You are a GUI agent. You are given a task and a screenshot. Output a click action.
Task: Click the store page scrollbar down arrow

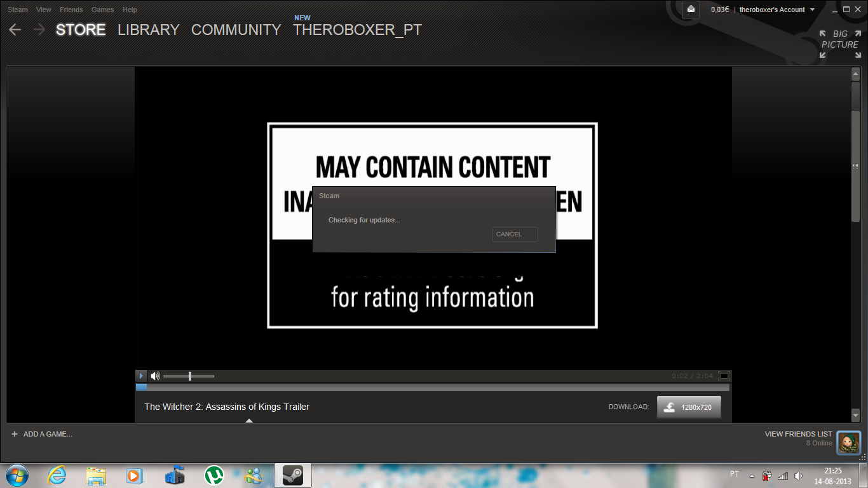[855, 416]
